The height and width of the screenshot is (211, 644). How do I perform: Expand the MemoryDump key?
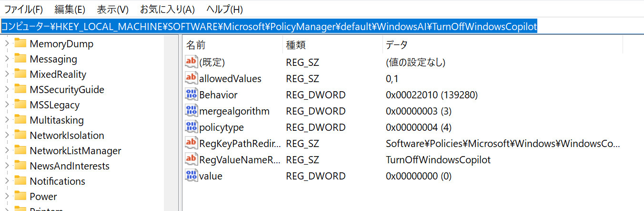point(7,44)
